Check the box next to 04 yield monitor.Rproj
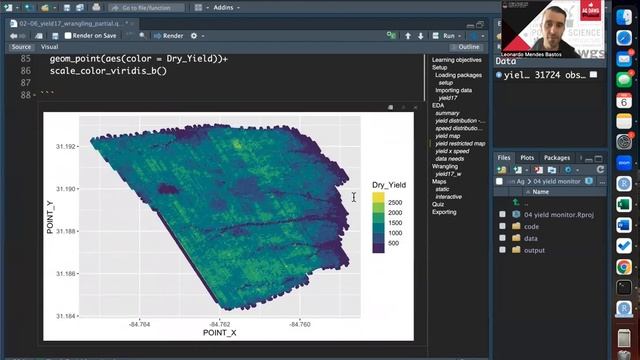This screenshot has width=640, height=360. tap(502, 214)
